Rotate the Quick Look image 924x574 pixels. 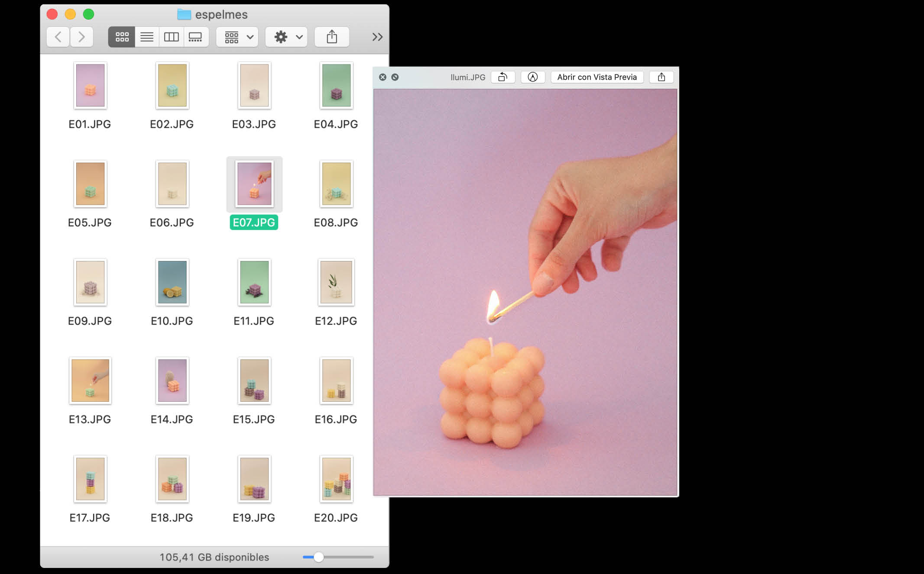503,77
